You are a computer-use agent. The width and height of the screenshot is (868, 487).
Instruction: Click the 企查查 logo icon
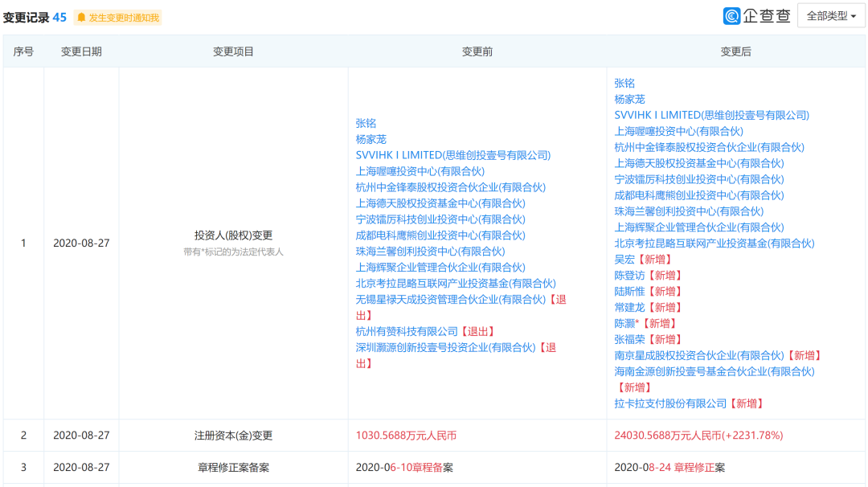[x=732, y=16]
